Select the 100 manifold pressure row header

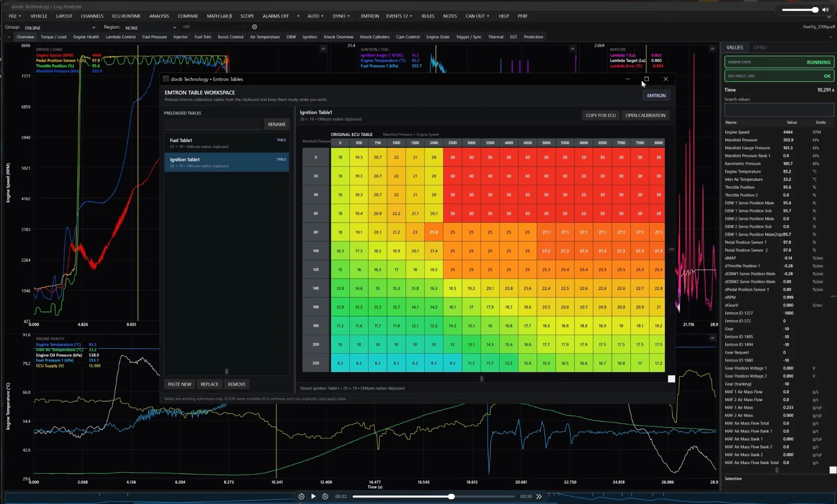point(316,251)
